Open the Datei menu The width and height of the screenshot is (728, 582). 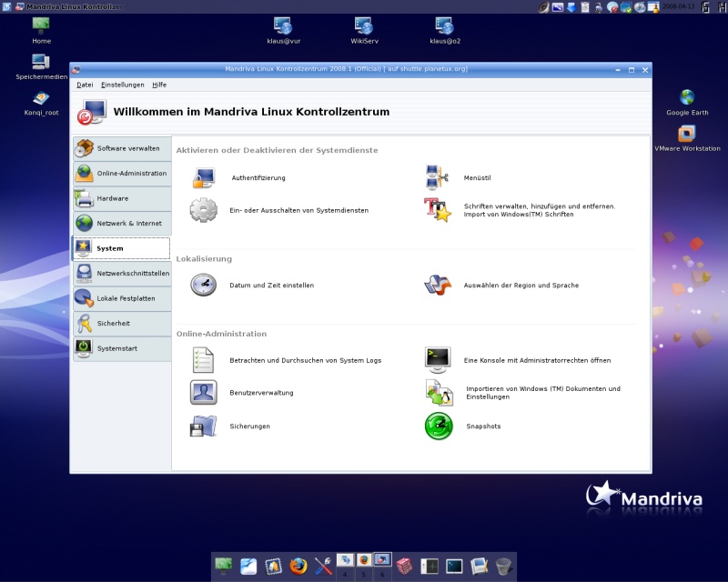coord(85,85)
